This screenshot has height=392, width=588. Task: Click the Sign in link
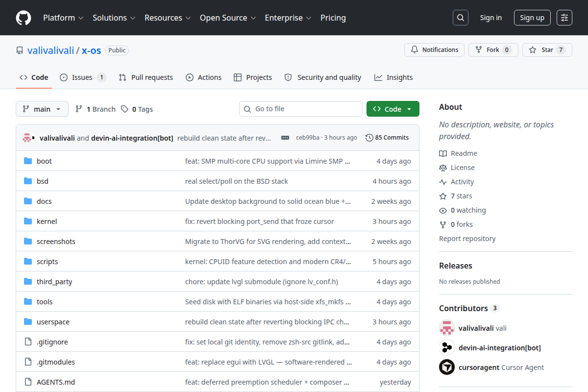pos(491,18)
